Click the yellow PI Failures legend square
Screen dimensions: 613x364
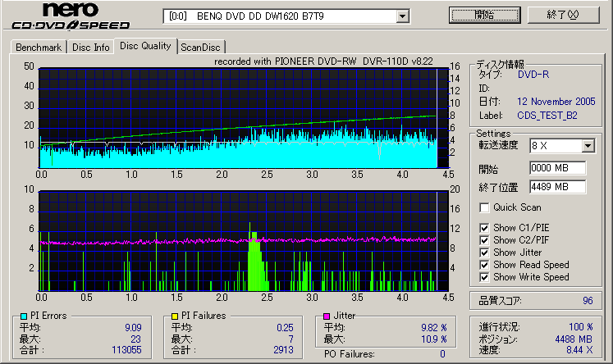[175, 316]
